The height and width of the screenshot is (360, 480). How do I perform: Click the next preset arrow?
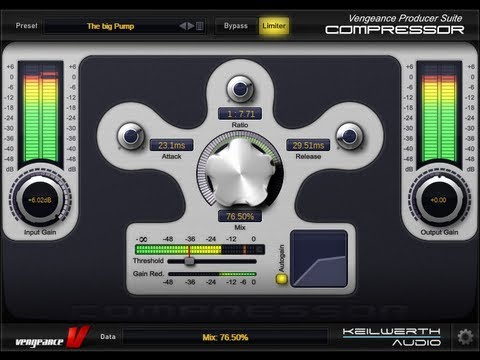191,26
